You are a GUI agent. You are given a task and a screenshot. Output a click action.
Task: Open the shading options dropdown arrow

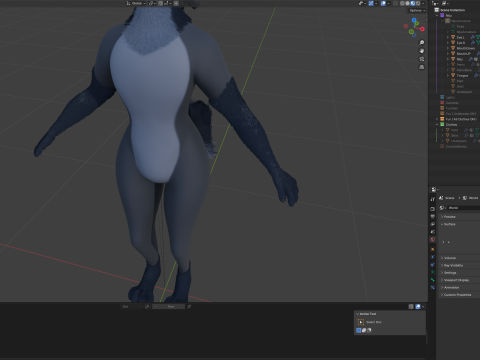tap(423, 3)
